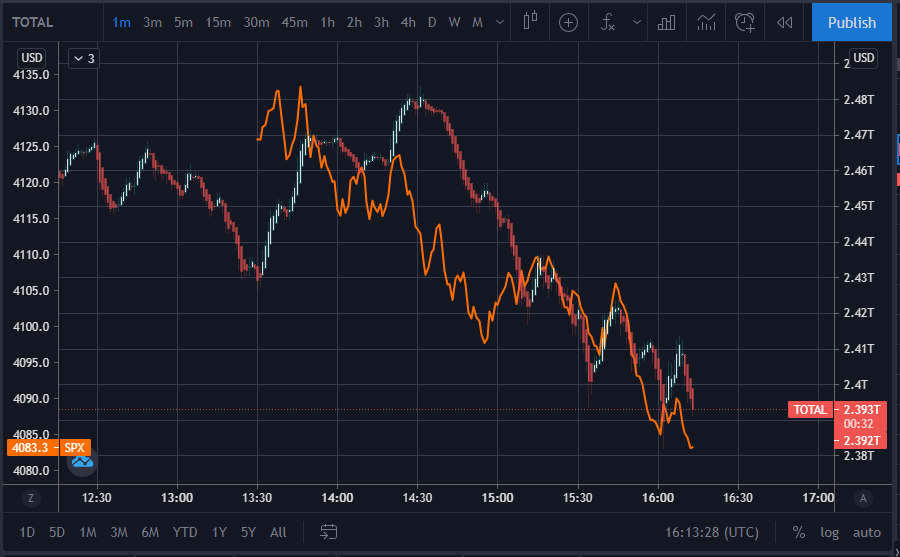Switch to Daily (D) interval
Viewport: 900px width, 557px height.
point(432,22)
